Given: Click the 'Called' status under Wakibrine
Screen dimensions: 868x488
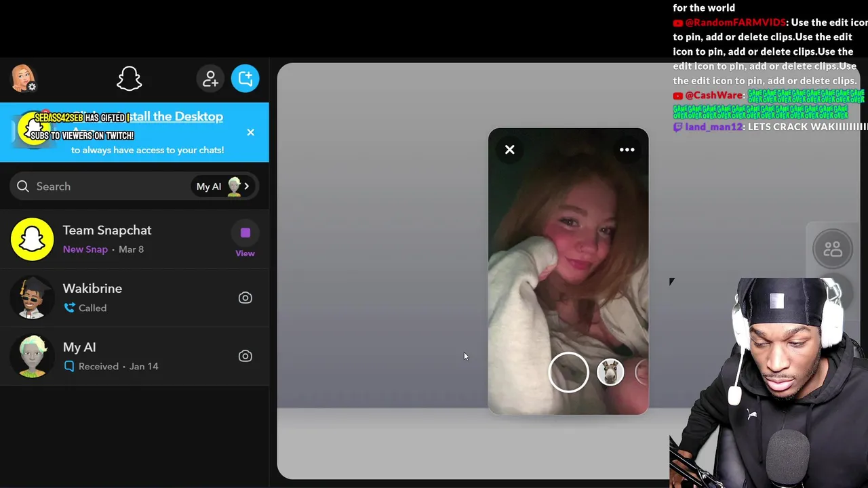Looking at the screenshot, I should pos(92,308).
